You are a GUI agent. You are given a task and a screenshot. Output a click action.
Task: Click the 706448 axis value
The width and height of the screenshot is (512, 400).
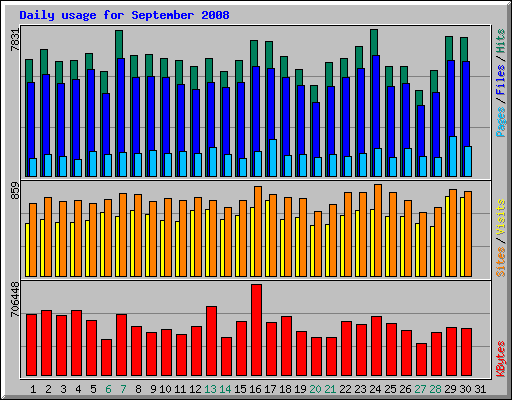(15, 299)
